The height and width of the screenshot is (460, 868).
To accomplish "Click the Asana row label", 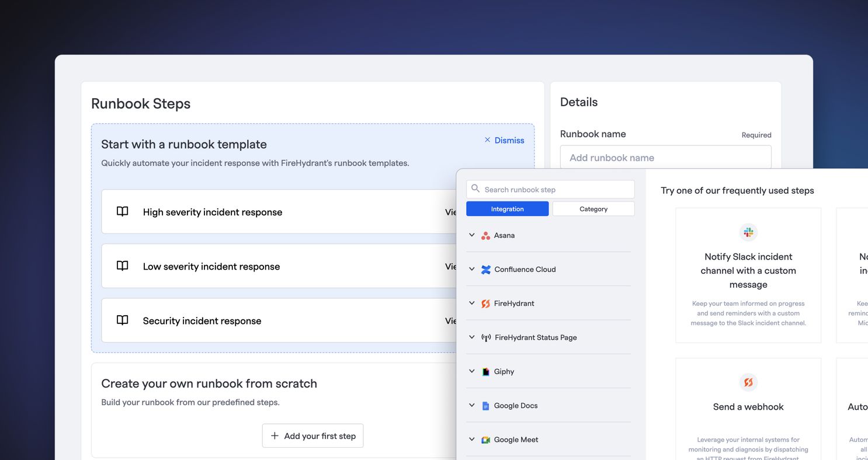I will coord(504,235).
